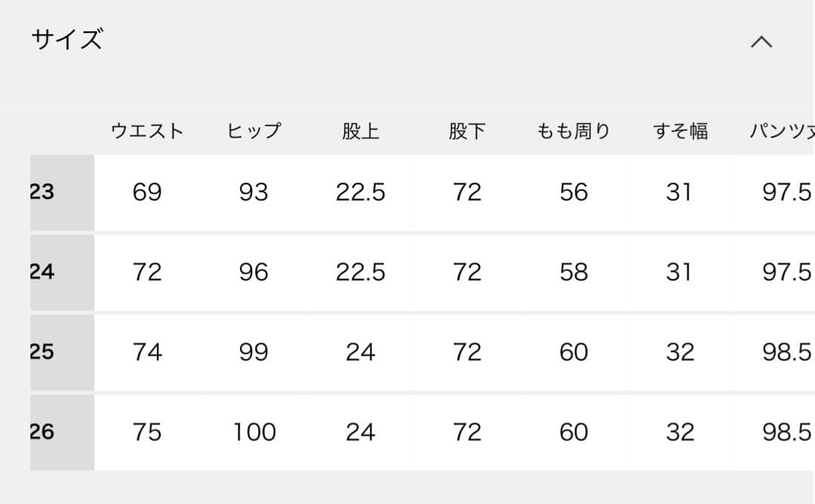This screenshot has height=504, width=815.
Task: Select the size 26 row label
Action: 44,432
